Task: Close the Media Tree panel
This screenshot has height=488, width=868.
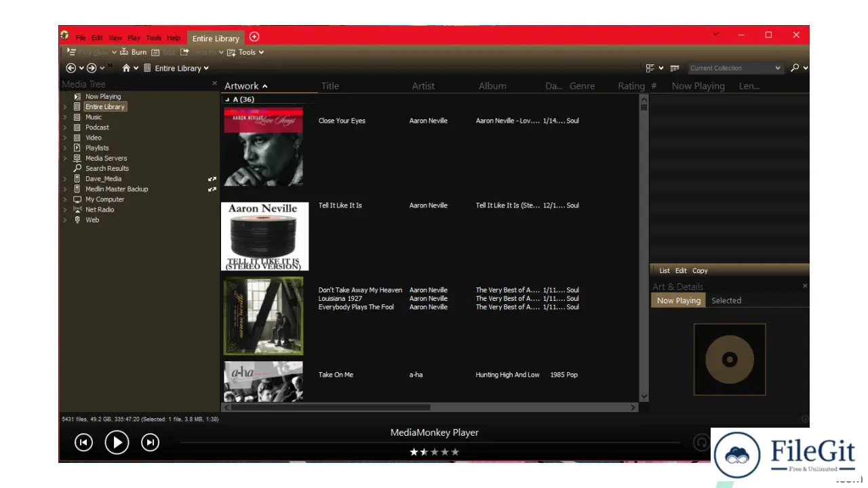Action: coord(215,83)
